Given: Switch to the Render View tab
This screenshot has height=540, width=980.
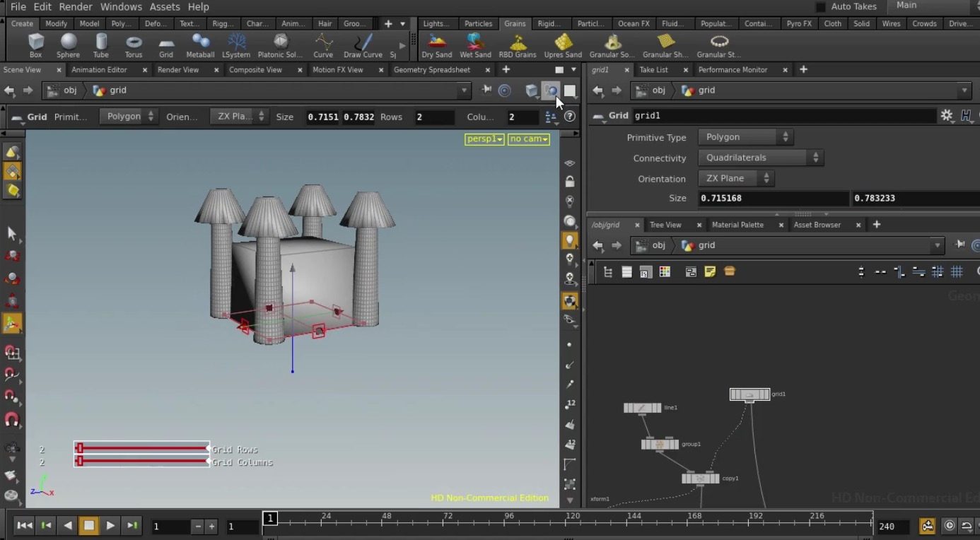Looking at the screenshot, I should (178, 70).
